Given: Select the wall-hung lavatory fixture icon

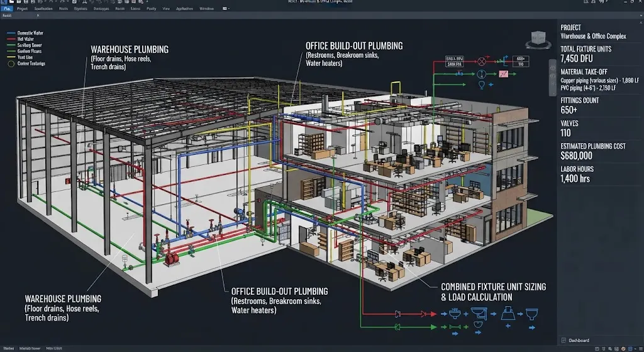Looking at the screenshot, I should click(x=479, y=313).
